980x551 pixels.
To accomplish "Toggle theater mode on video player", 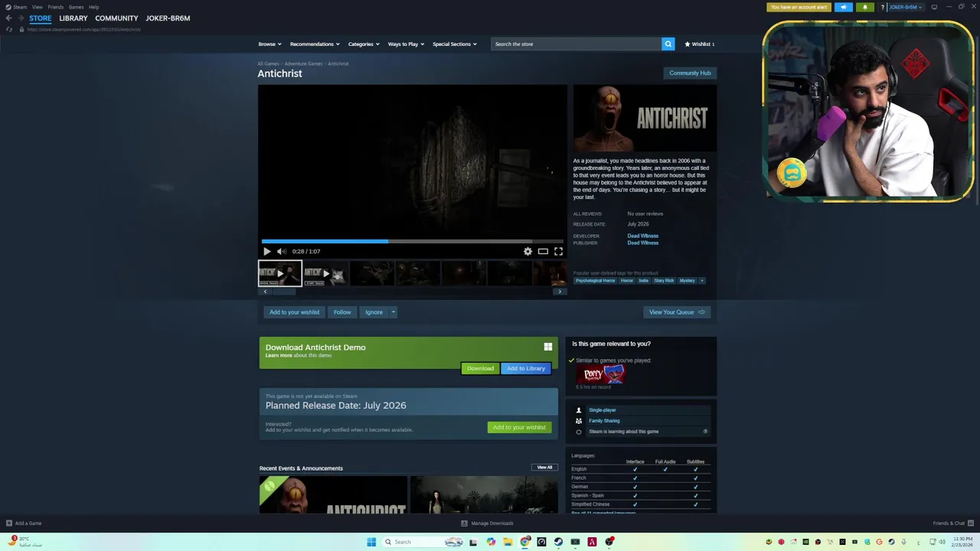I will 543,251.
